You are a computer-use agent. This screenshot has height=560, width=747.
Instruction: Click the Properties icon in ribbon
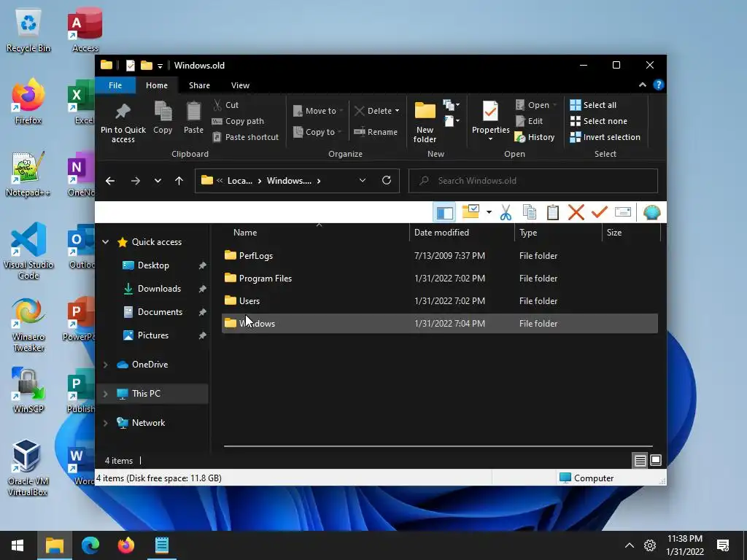click(x=490, y=112)
